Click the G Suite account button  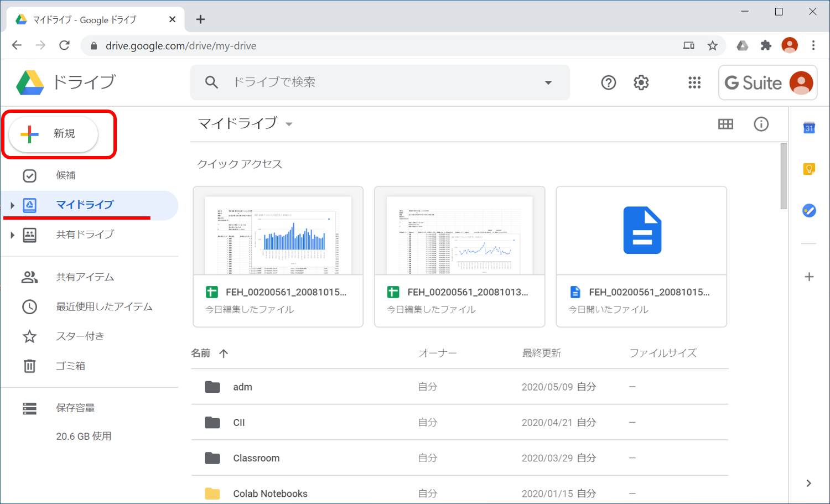(x=767, y=82)
